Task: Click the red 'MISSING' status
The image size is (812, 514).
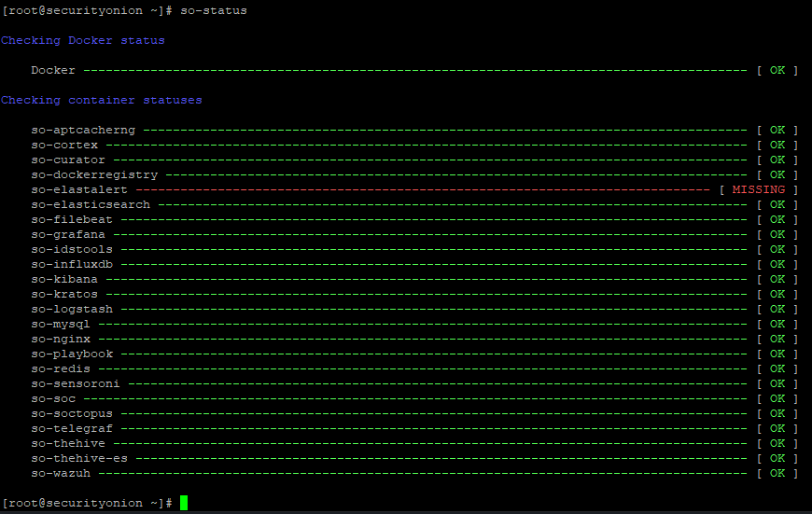Action: [x=759, y=190]
